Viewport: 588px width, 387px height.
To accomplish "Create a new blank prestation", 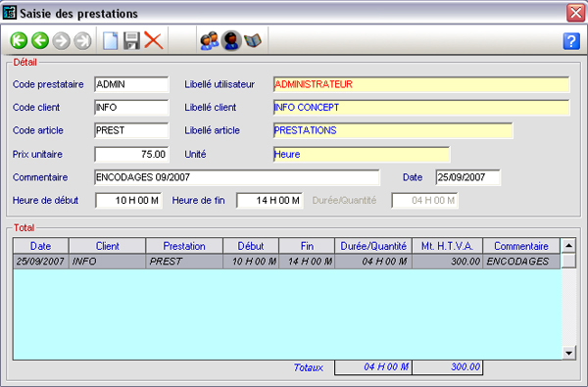I will (110, 40).
